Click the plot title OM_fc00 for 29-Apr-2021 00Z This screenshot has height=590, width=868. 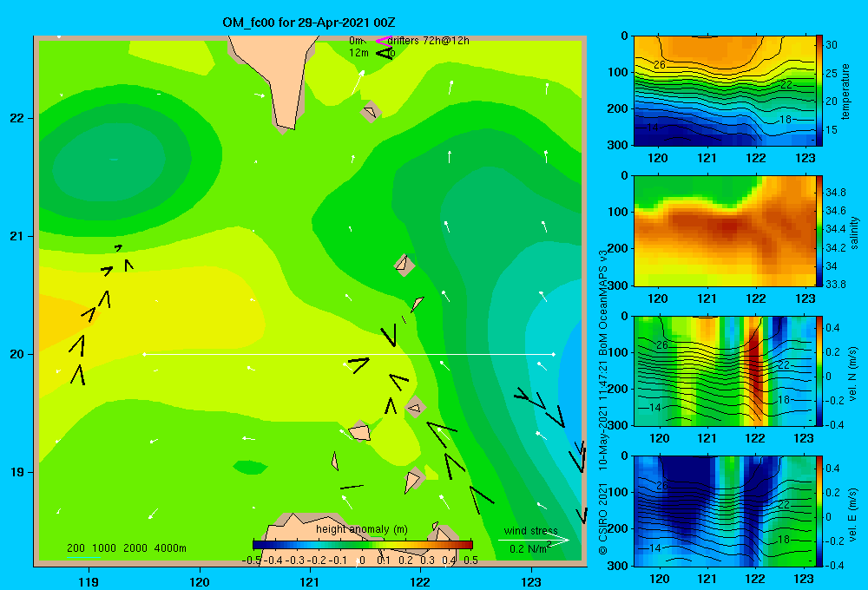pyautogui.click(x=308, y=23)
